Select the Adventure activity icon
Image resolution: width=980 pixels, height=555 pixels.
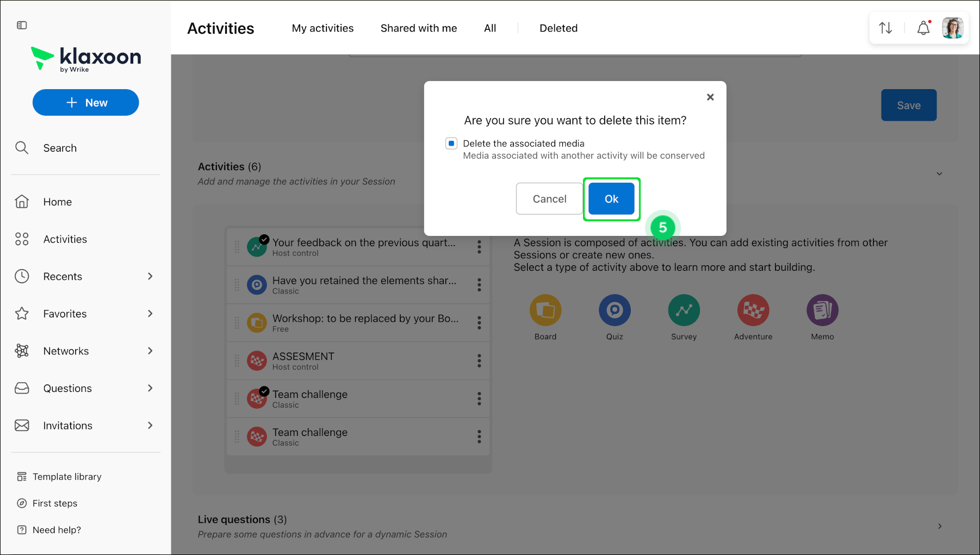pos(753,310)
